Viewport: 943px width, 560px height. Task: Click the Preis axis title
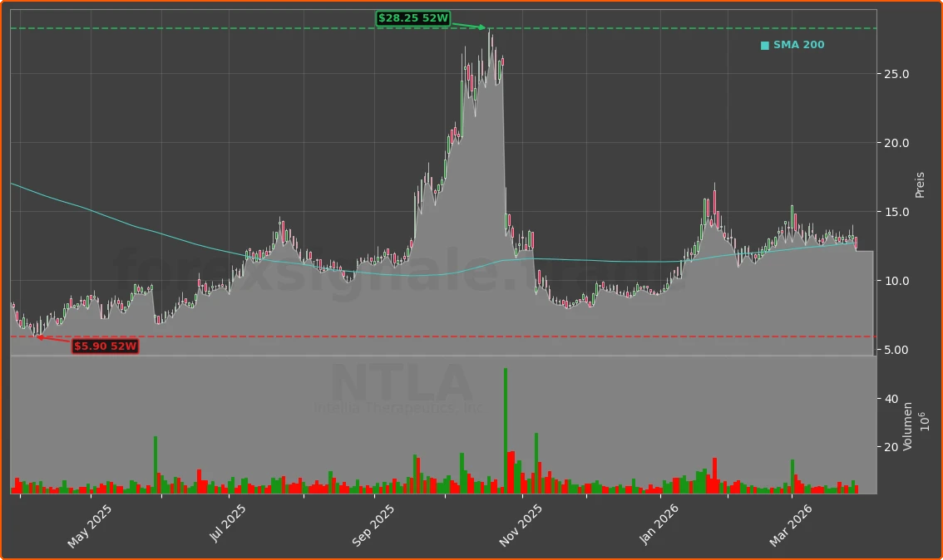pyautogui.click(x=920, y=185)
